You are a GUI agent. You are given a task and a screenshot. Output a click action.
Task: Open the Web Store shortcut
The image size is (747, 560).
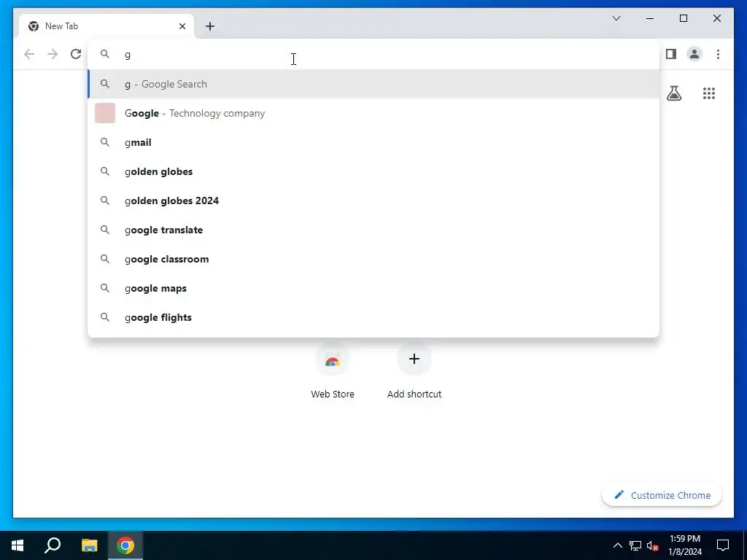tap(333, 371)
